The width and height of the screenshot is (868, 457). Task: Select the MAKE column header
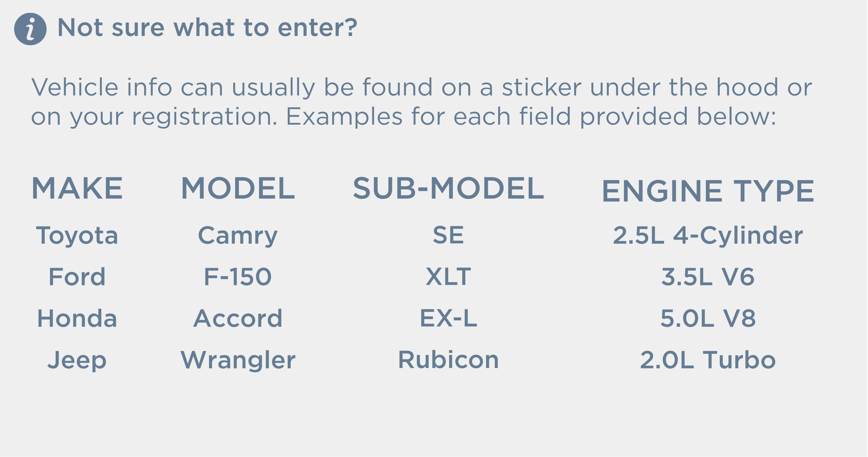pos(77,188)
